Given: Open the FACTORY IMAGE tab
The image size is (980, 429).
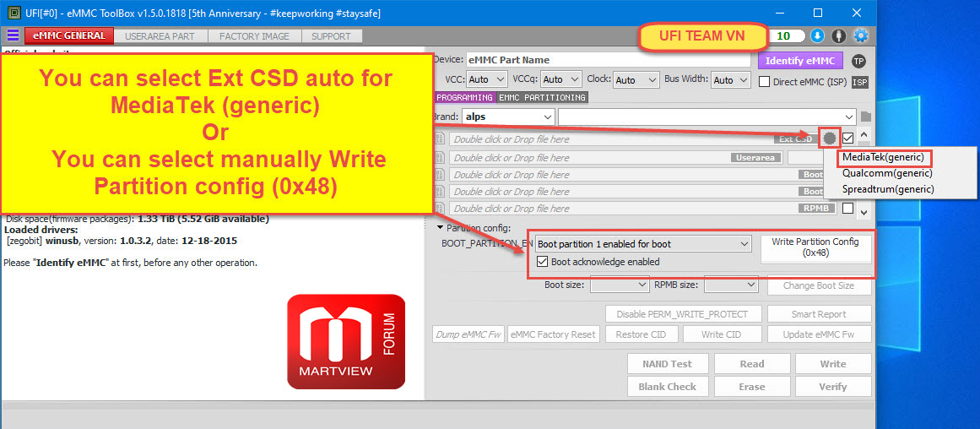Looking at the screenshot, I should point(254,36).
